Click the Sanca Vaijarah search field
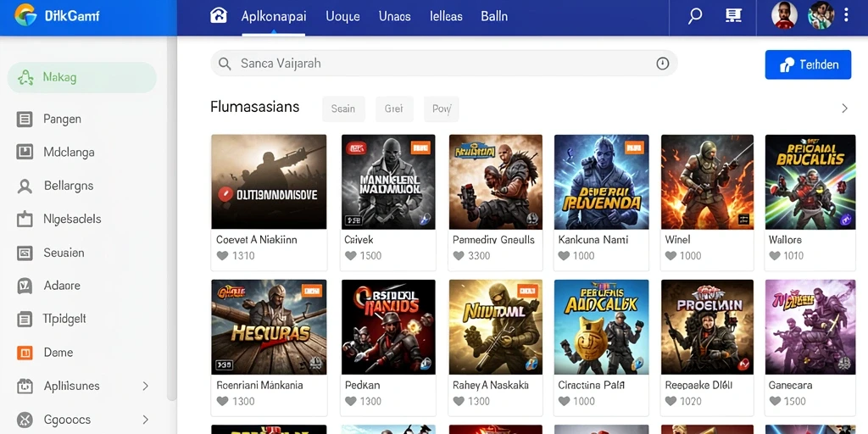This screenshot has height=434, width=868. [x=444, y=64]
